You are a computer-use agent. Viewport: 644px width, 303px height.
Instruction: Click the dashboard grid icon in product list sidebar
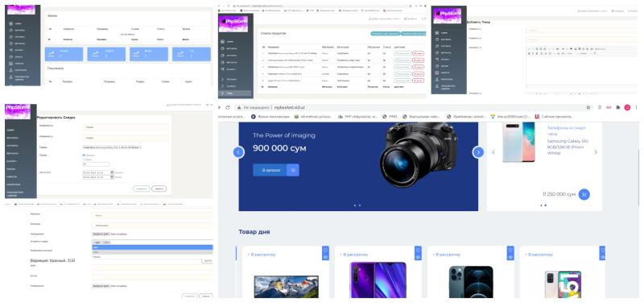point(222,42)
